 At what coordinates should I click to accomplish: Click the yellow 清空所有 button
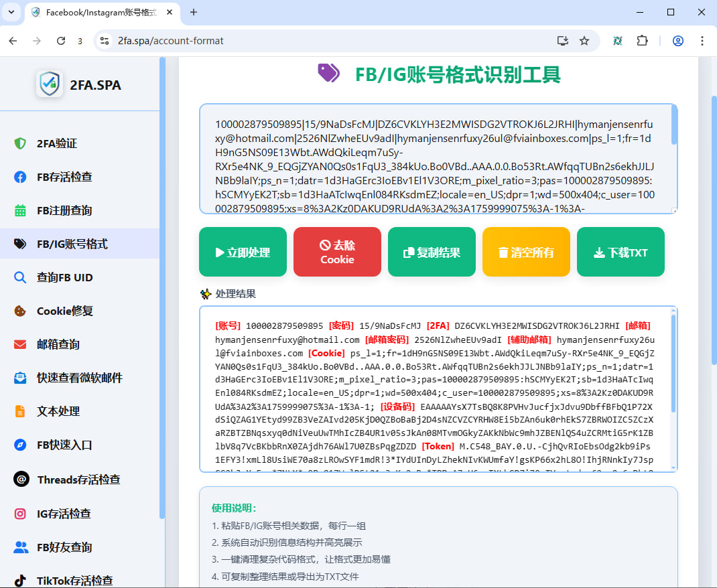click(526, 252)
